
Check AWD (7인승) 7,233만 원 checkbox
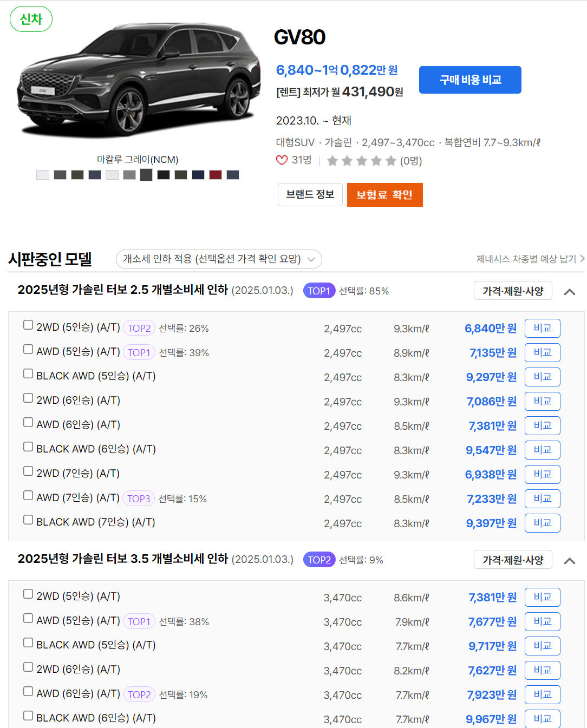point(28,495)
